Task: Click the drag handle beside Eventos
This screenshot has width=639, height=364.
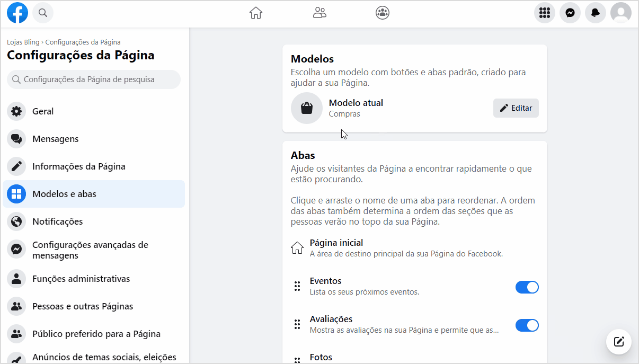Action: [x=297, y=286]
